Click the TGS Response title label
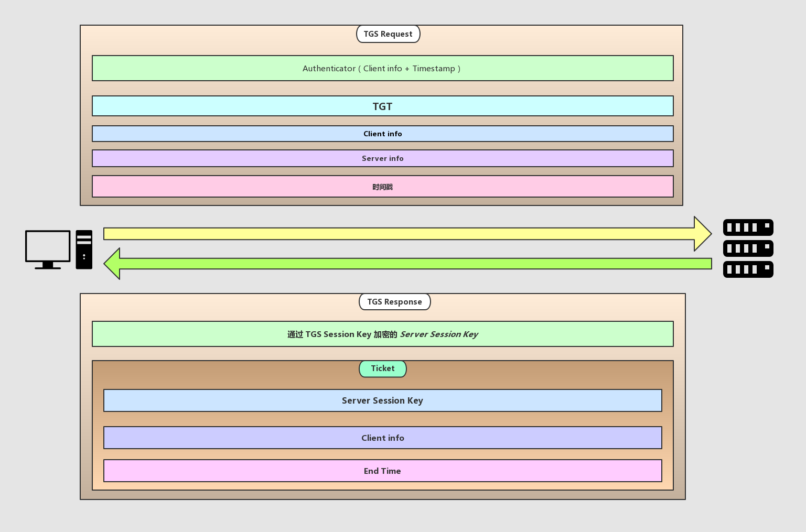Screen dimensions: 806x532 point(394,302)
